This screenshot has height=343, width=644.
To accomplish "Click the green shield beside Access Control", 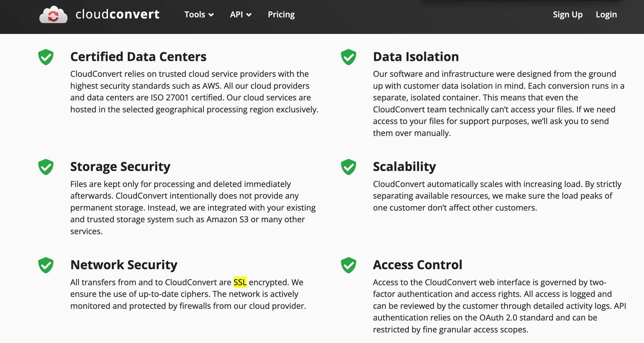I will coord(348,265).
